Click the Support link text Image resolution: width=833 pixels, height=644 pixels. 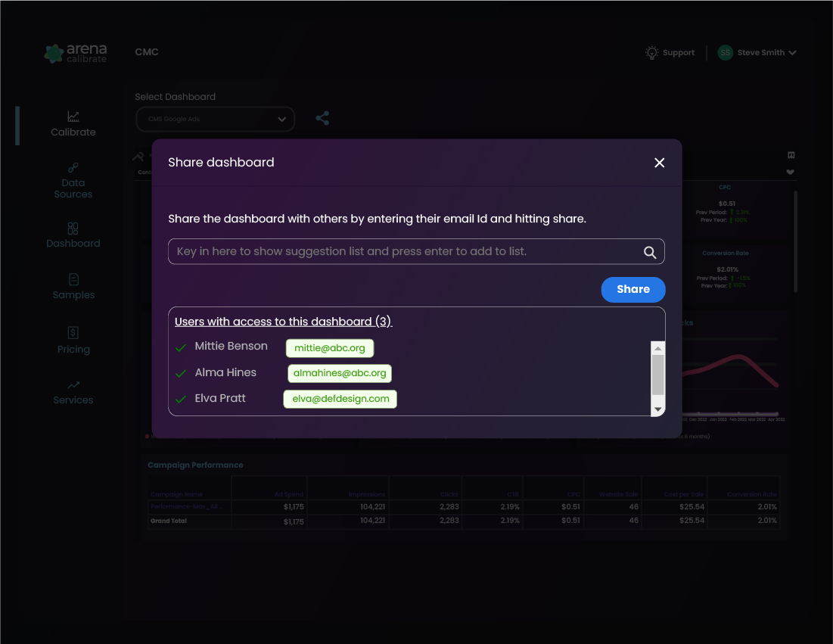[679, 53]
